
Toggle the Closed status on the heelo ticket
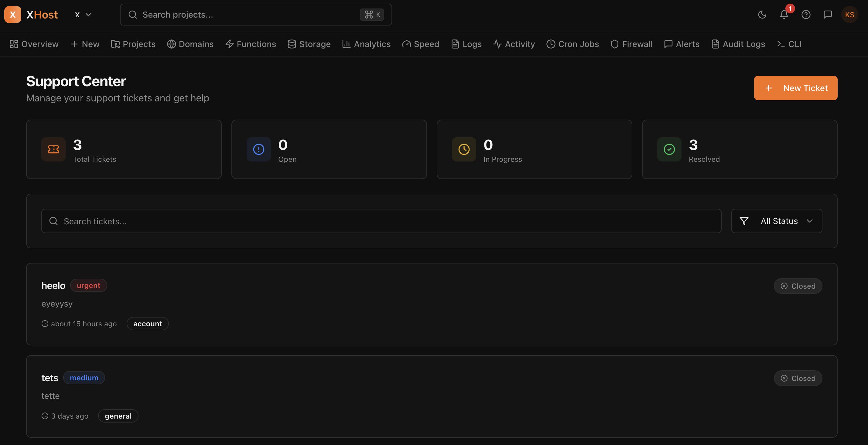pos(798,286)
